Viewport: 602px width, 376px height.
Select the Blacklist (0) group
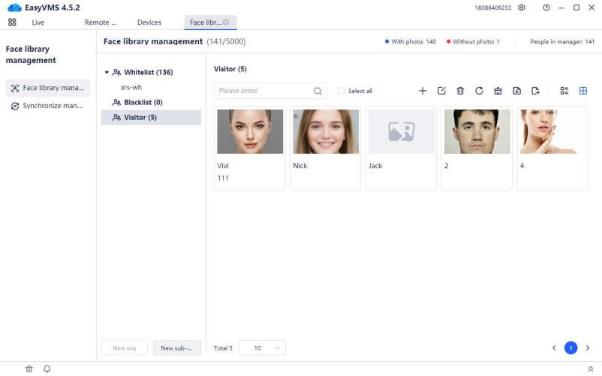tap(143, 102)
